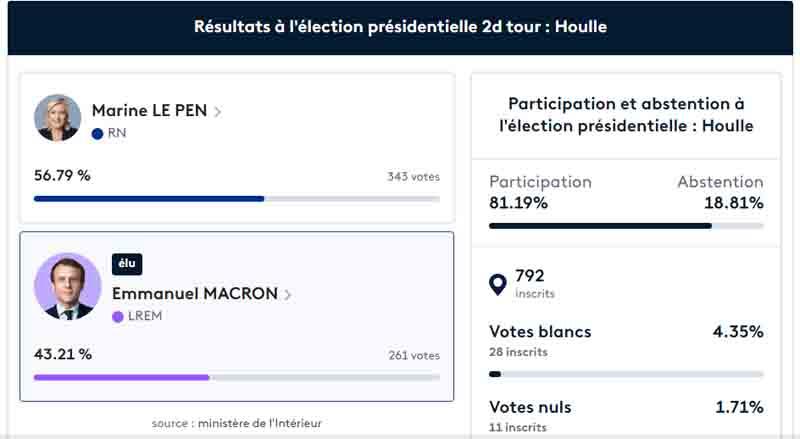Click the location pin icon beside 792 inscrits
The image size is (800, 439).
tap(497, 284)
